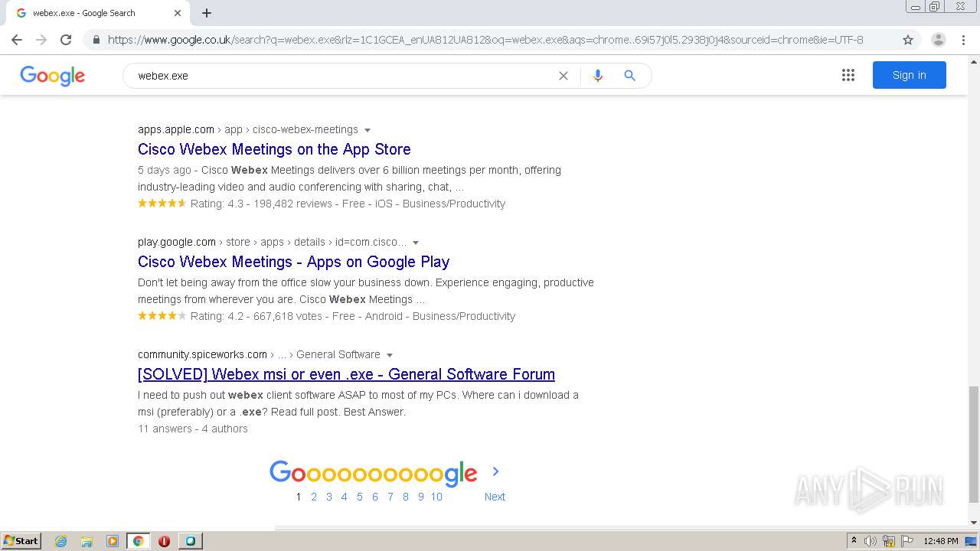Click the Sign in button
The width and height of the screenshot is (980, 551).
pos(910,75)
